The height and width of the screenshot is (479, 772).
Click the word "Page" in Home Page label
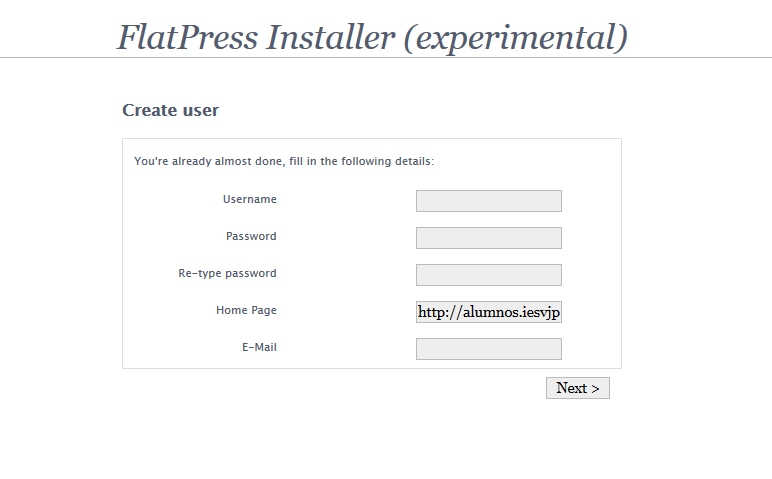coord(263,311)
